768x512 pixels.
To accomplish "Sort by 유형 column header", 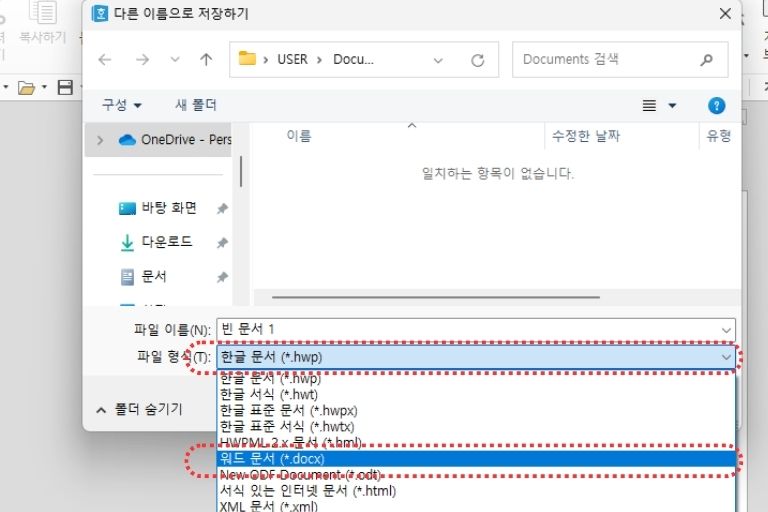I will [x=720, y=136].
